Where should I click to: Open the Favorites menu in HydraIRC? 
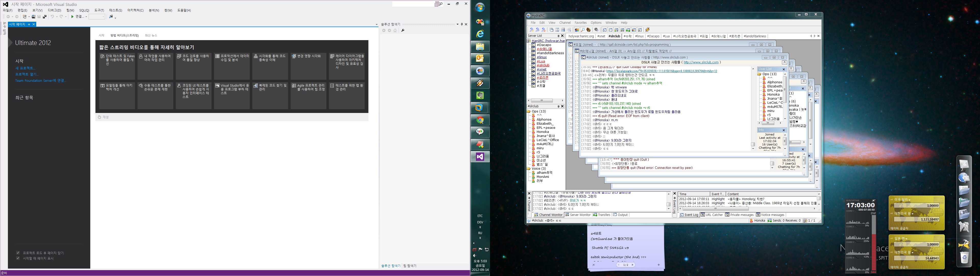click(581, 23)
